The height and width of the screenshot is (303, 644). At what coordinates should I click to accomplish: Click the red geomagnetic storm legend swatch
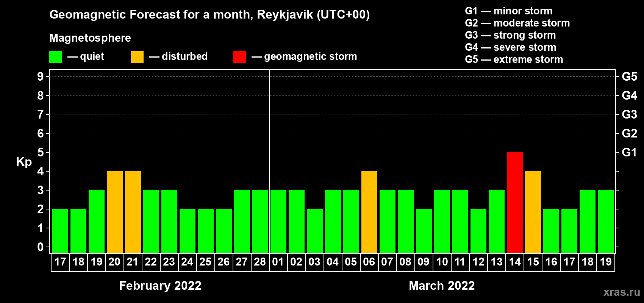point(239,57)
